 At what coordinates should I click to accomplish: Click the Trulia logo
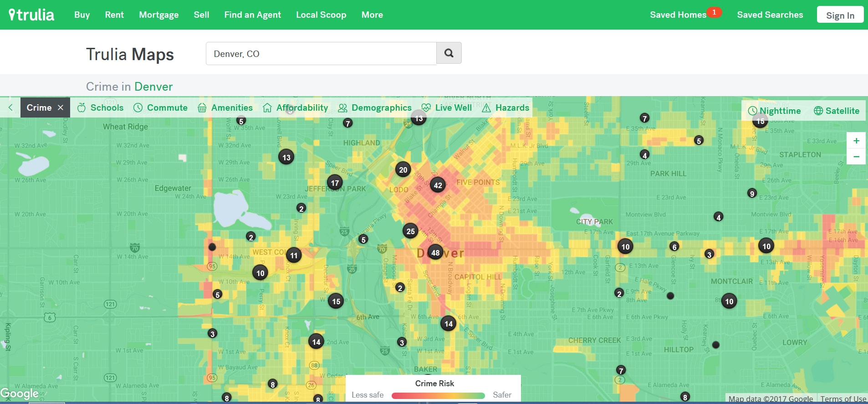tap(31, 15)
